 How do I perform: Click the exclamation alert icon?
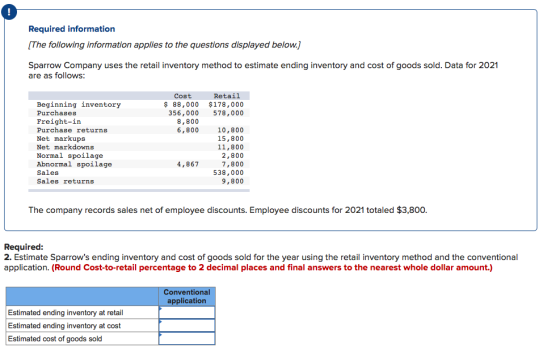(x=9, y=13)
